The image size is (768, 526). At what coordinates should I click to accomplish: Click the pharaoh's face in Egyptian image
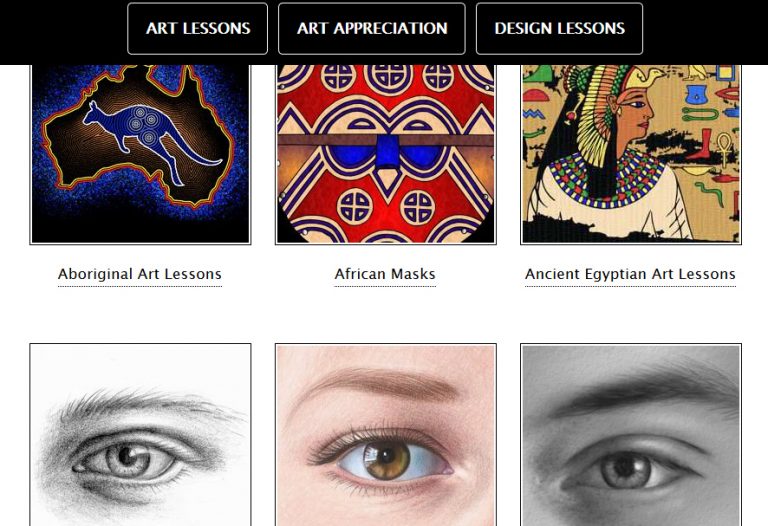(633, 117)
